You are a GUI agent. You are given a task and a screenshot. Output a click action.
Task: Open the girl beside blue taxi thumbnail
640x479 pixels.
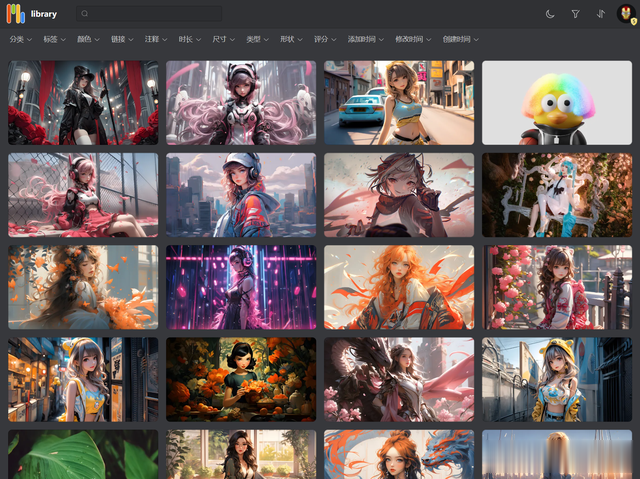[x=399, y=103]
